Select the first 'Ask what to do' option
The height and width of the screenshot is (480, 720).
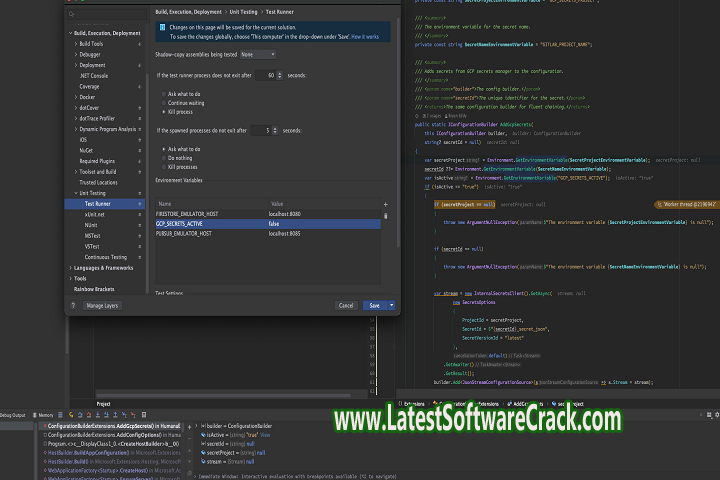163,94
